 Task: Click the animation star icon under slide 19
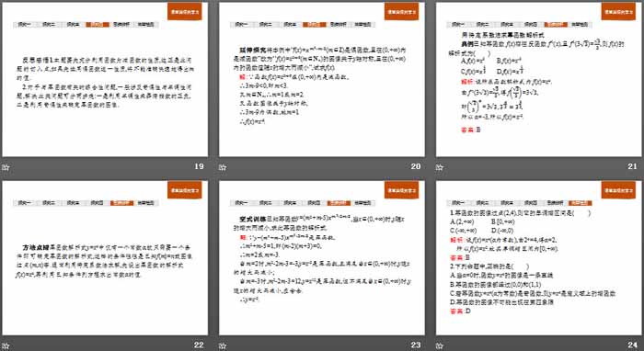coord(6,167)
